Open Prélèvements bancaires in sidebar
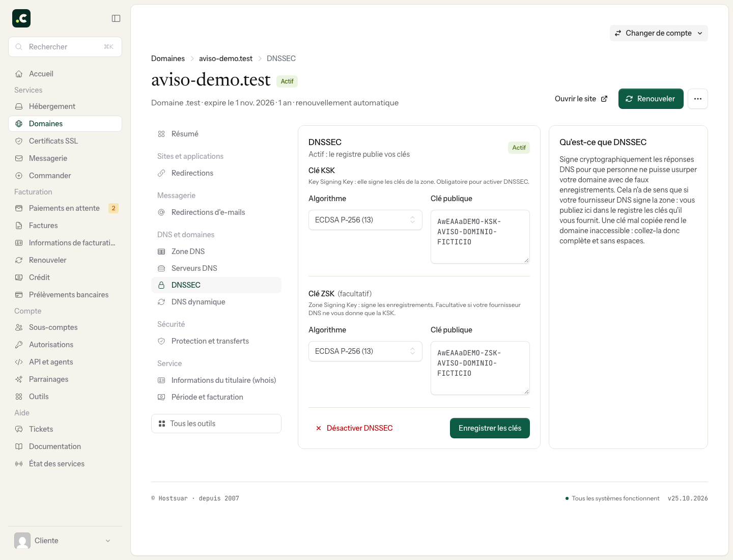733x560 pixels. [65, 295]
